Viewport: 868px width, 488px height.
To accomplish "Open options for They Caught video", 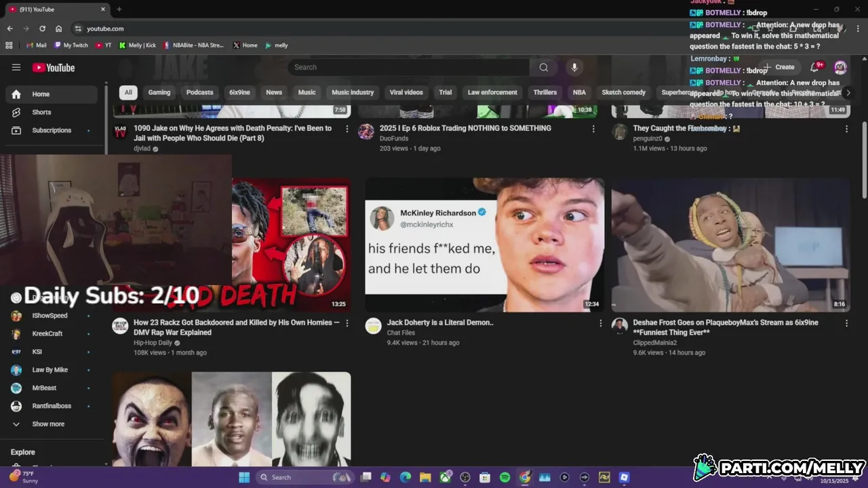I will click(x=846, y=129).
